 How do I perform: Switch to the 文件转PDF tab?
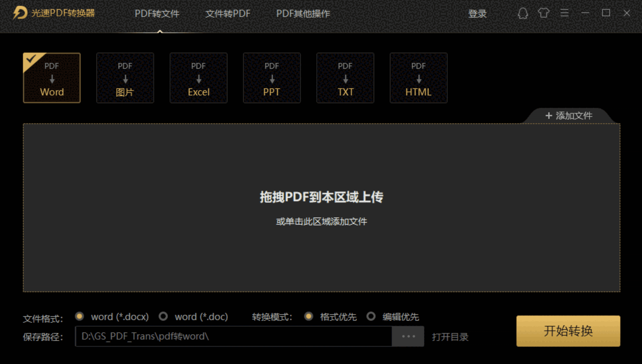[228, 14]
